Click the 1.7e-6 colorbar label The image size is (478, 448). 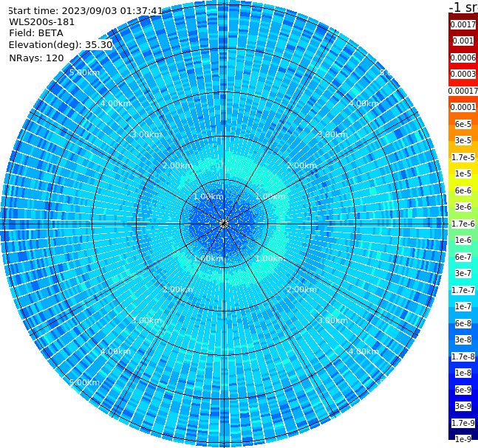pyautogui.click(x=463, y=224)
